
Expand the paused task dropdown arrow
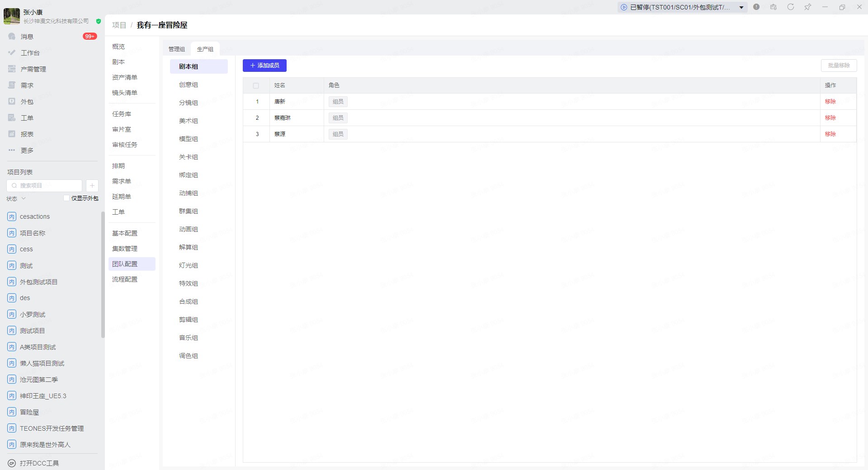(741, 7)
